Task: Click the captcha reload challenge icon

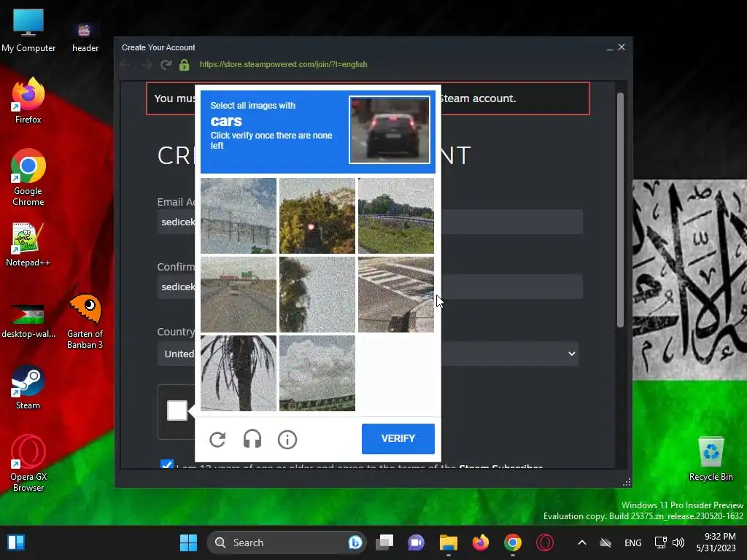Action: point(217,439)
